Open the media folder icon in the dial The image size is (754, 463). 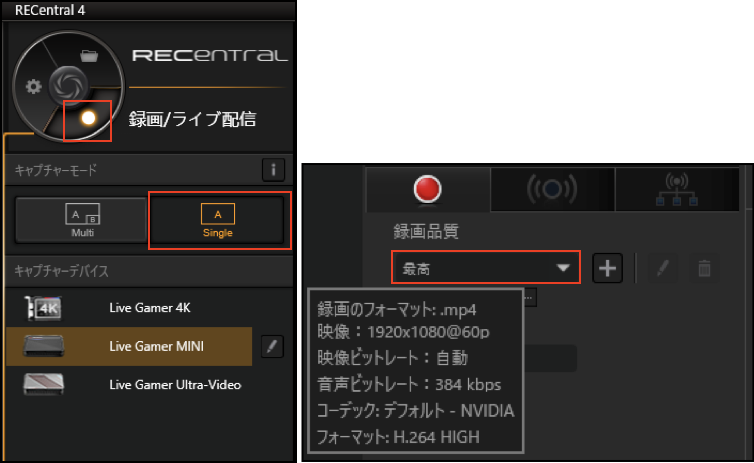[89, 56]
